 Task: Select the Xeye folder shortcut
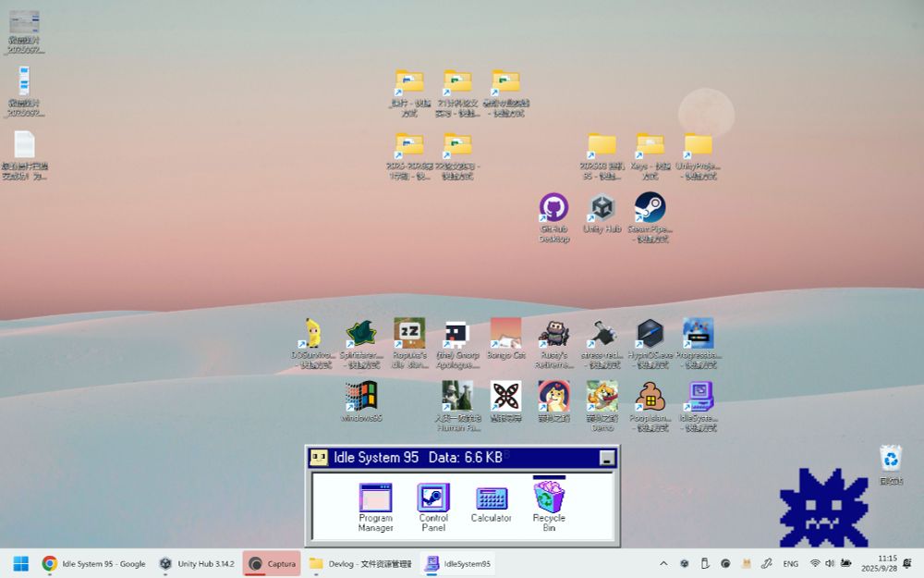pyautogui.click(x=650, y=156)
